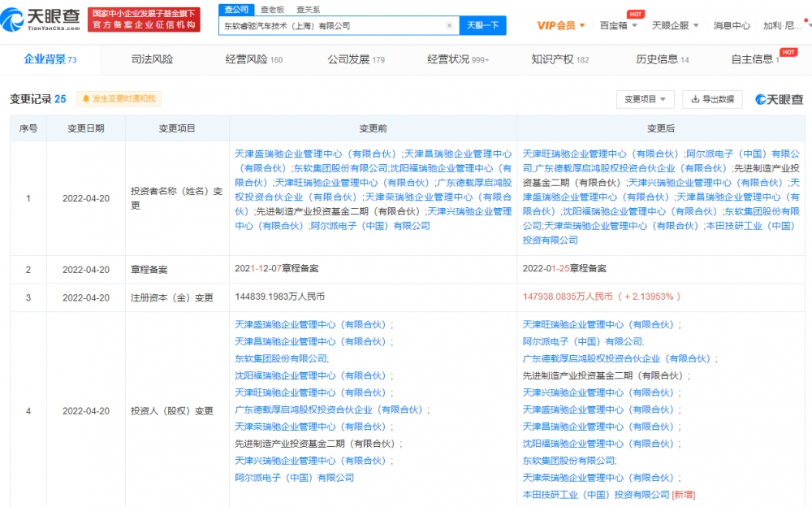
Task: Open the 经营风险 tab
Action: (x=253, y=59)
